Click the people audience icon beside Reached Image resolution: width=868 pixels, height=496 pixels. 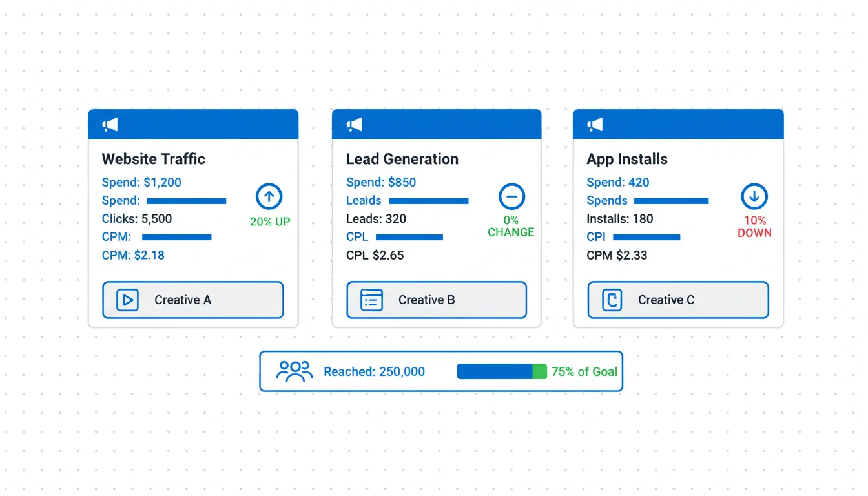tap(294, 371)
